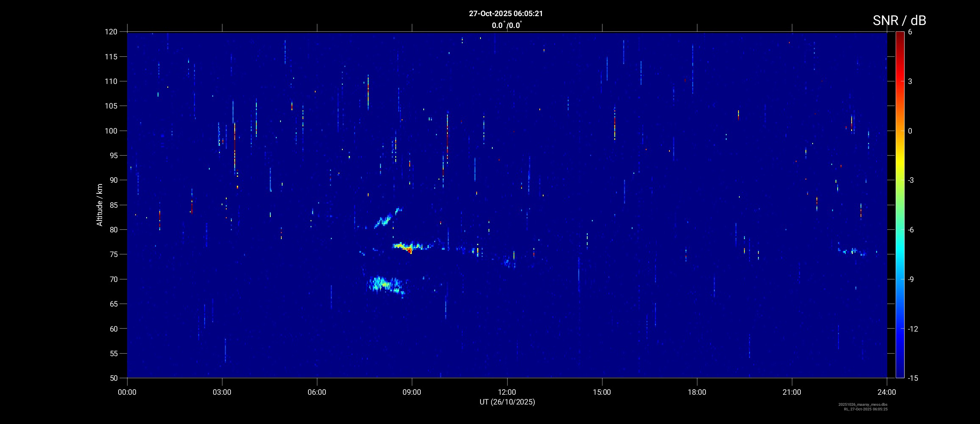Select the -15 dB colorbar tick label
The height and width of the screenshot is (424, 980).
[913, 378]
